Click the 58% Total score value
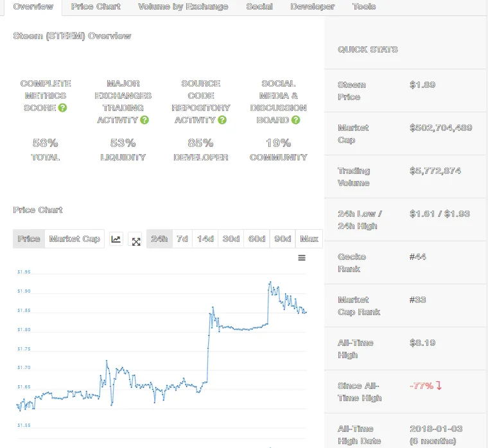 [46, 143]
